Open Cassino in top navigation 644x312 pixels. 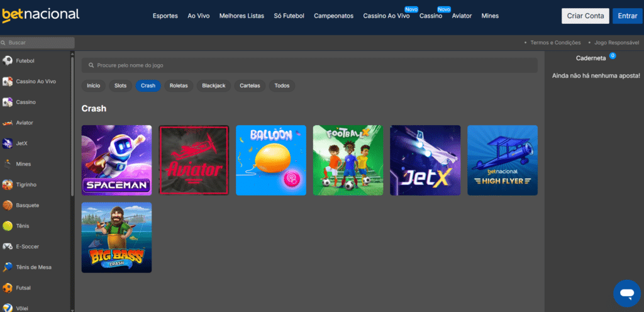pos(431,16)
